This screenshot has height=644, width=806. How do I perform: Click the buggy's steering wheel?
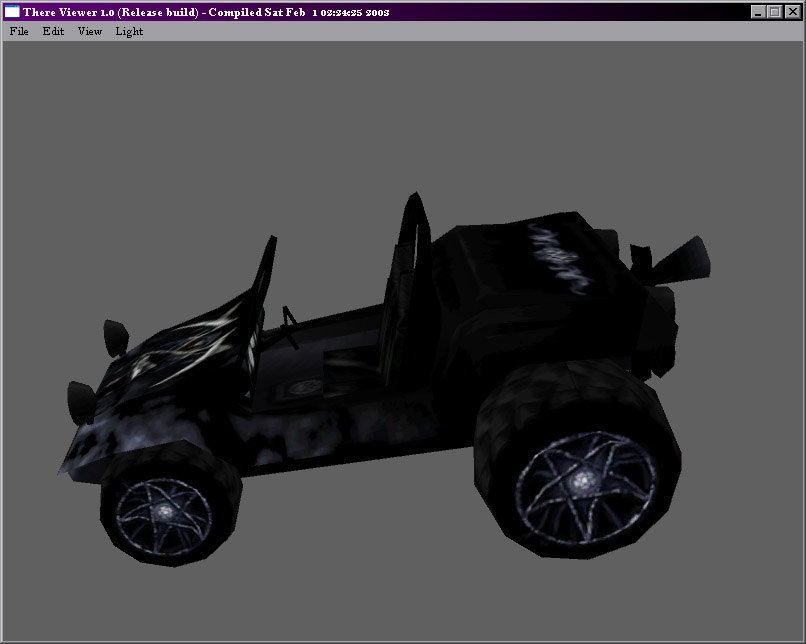pos(291,326)
